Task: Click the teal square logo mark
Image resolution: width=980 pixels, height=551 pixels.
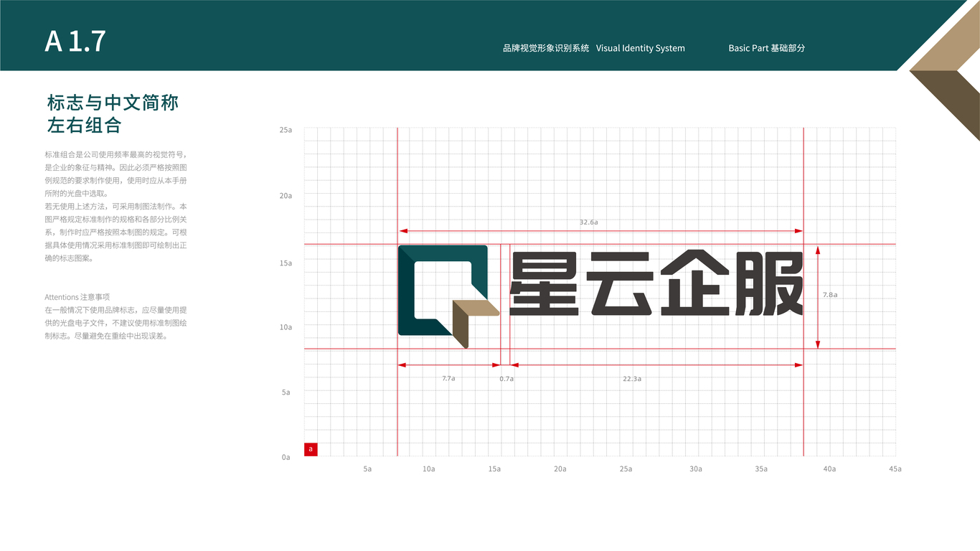Action: [448, 296]
